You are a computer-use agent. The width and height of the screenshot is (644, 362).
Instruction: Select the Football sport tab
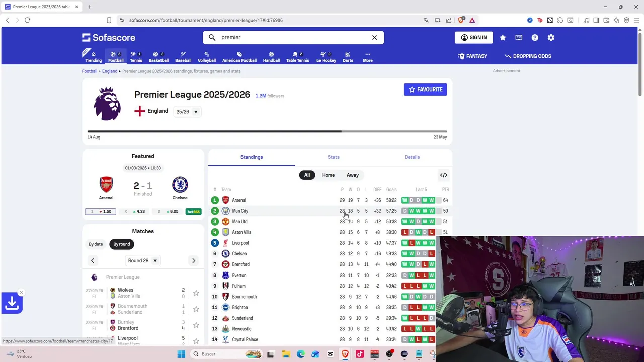tap(116, 57)
